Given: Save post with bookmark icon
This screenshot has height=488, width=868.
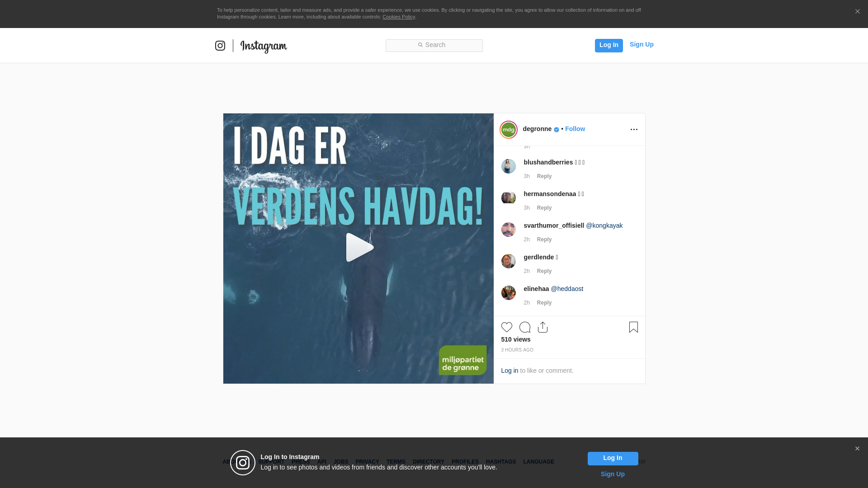Looking at the screenshot, I should coord(633,327).
